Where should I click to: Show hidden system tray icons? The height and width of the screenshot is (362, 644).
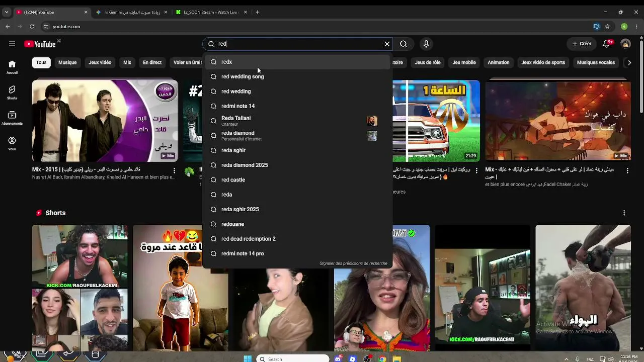click(x=567, y=359)
